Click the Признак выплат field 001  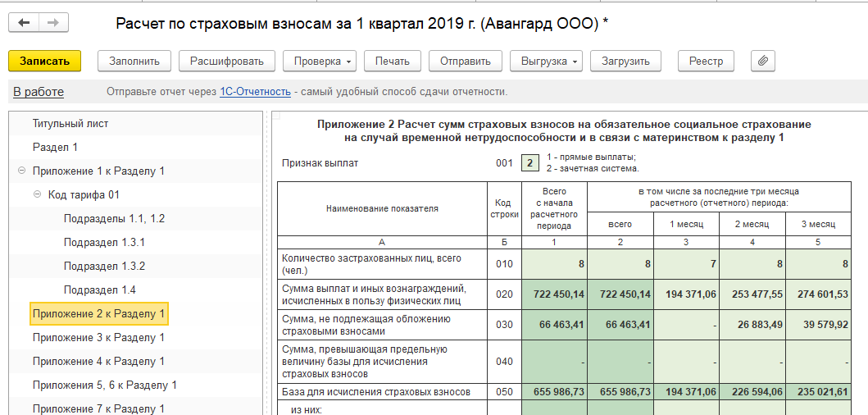pyautogui.click(x=530, y=163)
